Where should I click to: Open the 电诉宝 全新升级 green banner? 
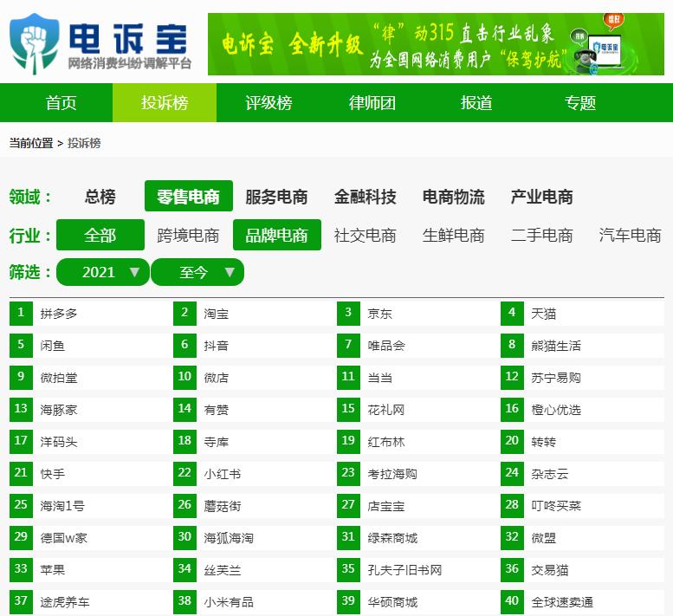(x=436, y=44)
